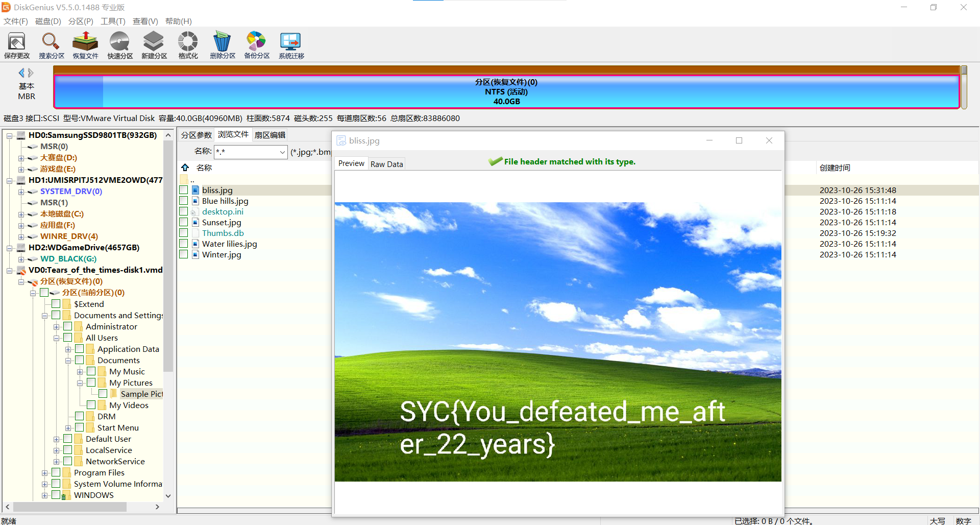The height and width of the screenshot is (525, 980).
Task: Check the Blue hills.jpg checkbox
Action: (x=184, y=200)
